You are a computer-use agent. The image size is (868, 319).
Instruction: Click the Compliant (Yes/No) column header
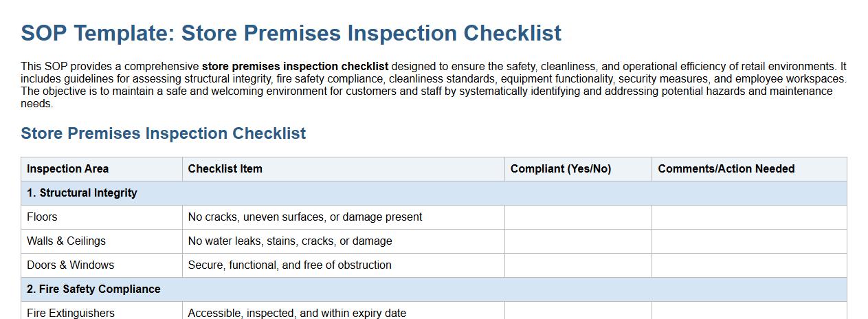(560, 169)
